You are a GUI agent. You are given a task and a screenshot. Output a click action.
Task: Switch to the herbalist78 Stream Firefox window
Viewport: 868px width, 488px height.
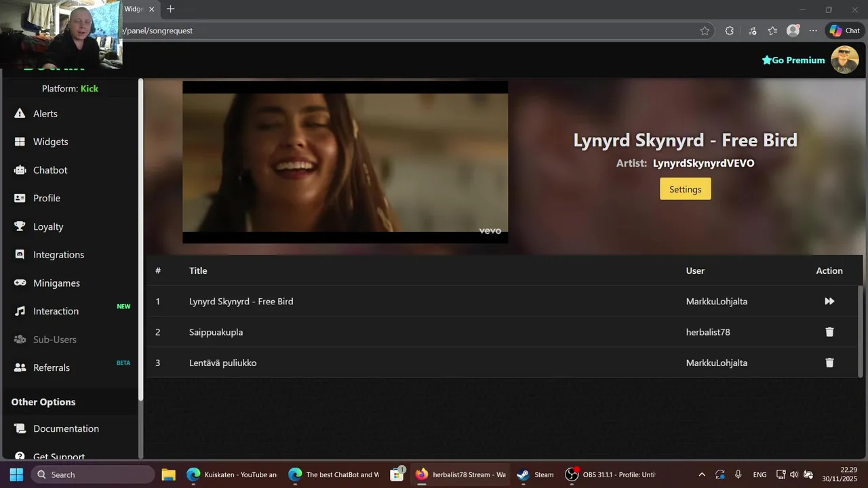pos(461,474)
